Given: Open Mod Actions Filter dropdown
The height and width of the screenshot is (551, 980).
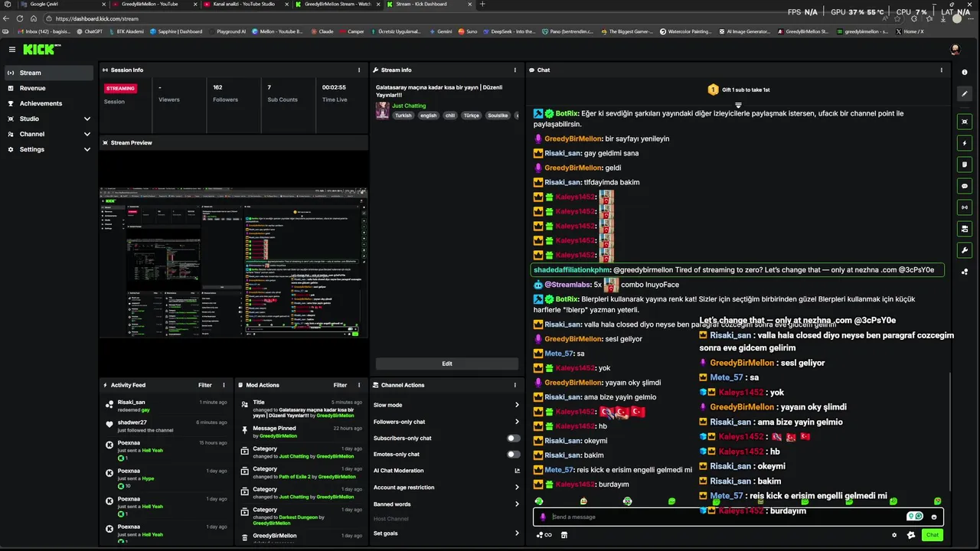Looking at the screenshot, I should pos(340,385).
